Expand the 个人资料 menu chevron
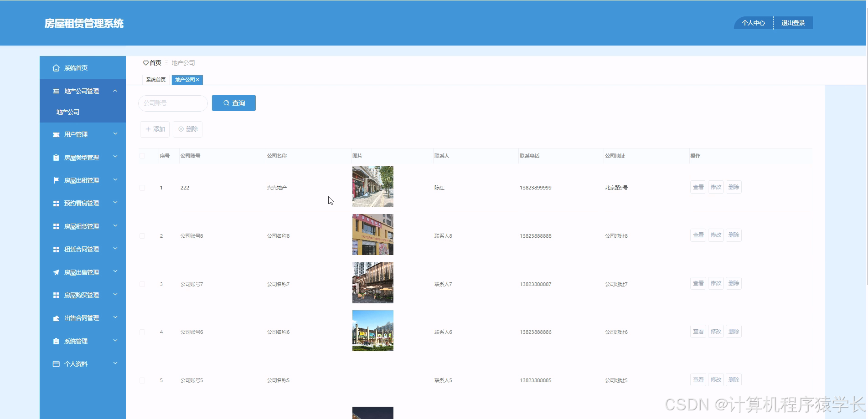 (115, 363)
